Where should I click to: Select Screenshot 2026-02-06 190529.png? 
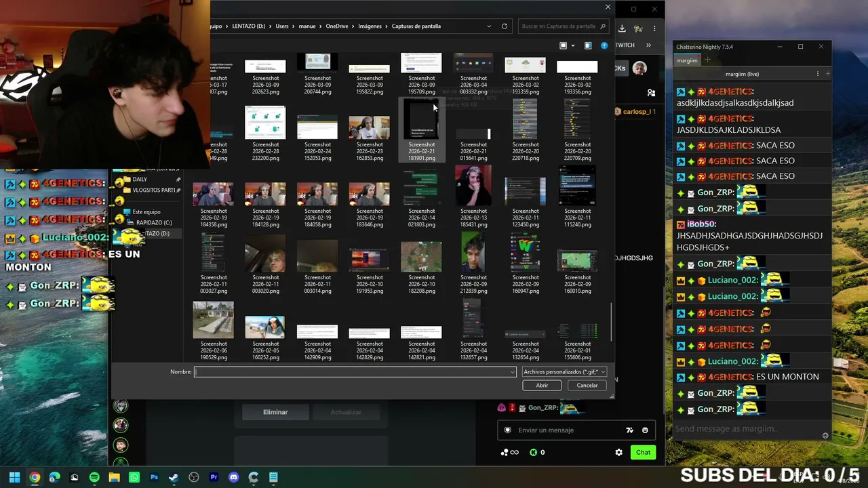[214, 329]
